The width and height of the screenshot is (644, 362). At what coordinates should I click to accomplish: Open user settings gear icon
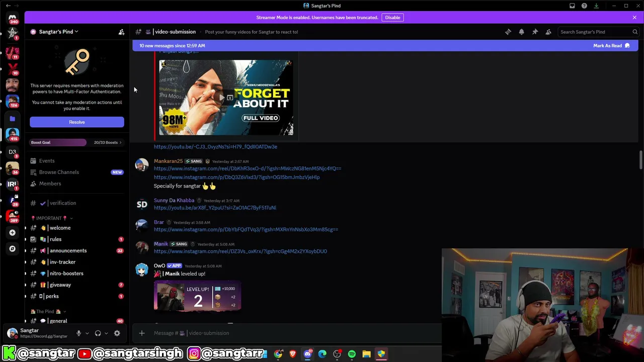(x=117, y=333)
